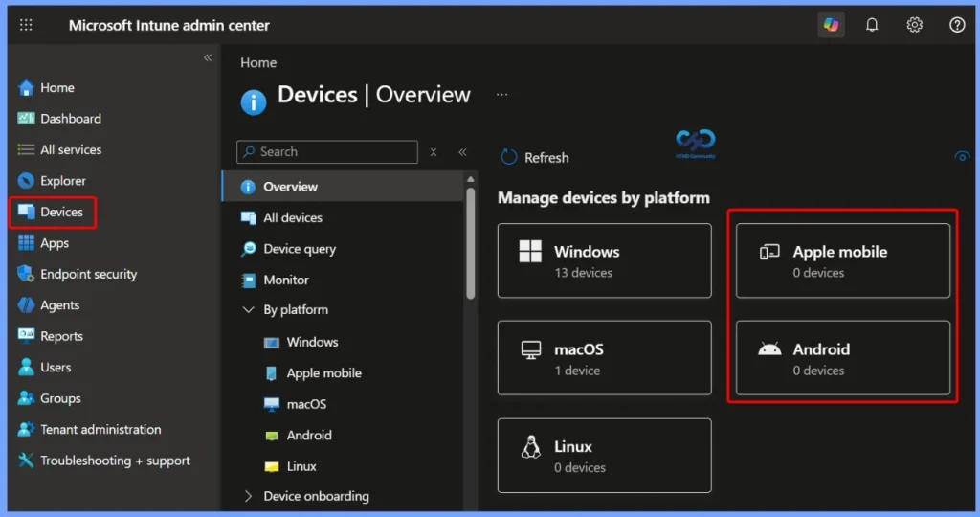980x517 pixels.
Task: Open the macOS 1 device card
Action: coord(605,357)
